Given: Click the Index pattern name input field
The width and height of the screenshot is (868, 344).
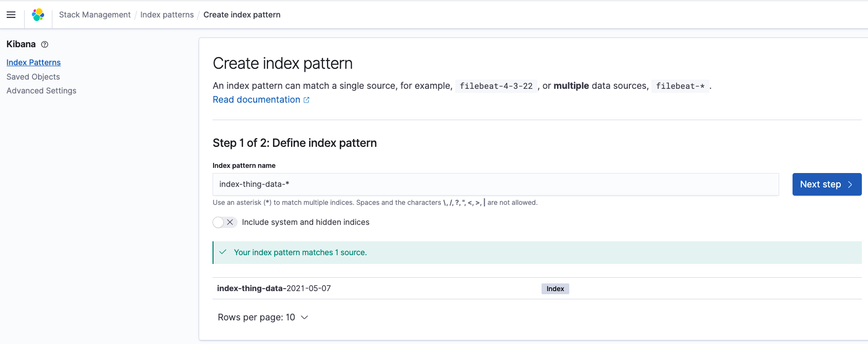Looking at the screenshot, I should coord(495,184).
